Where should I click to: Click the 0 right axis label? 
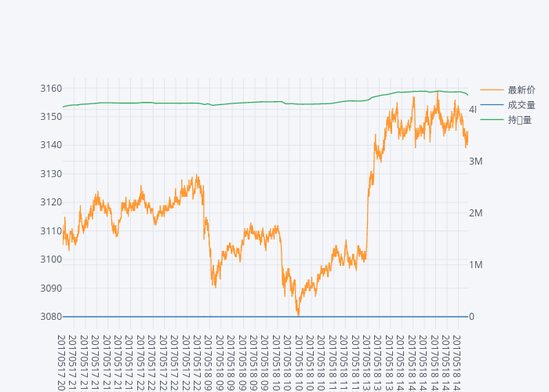[x=471, y=317]
